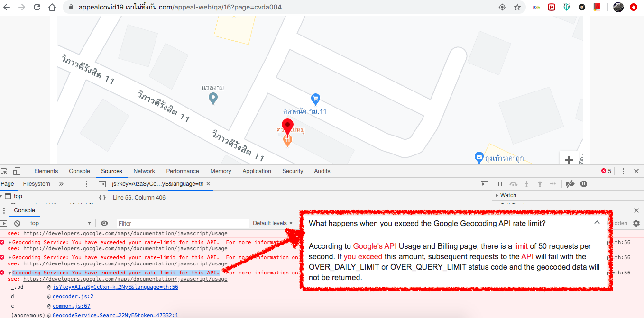Click the step out button
The height and width of the screenshot is (318, 644).
[539, 184]
